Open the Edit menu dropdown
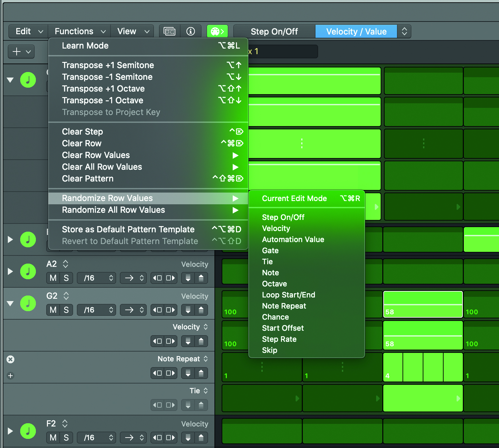Image resolution: width=499 pixels, height=448 pixels. 28,31
